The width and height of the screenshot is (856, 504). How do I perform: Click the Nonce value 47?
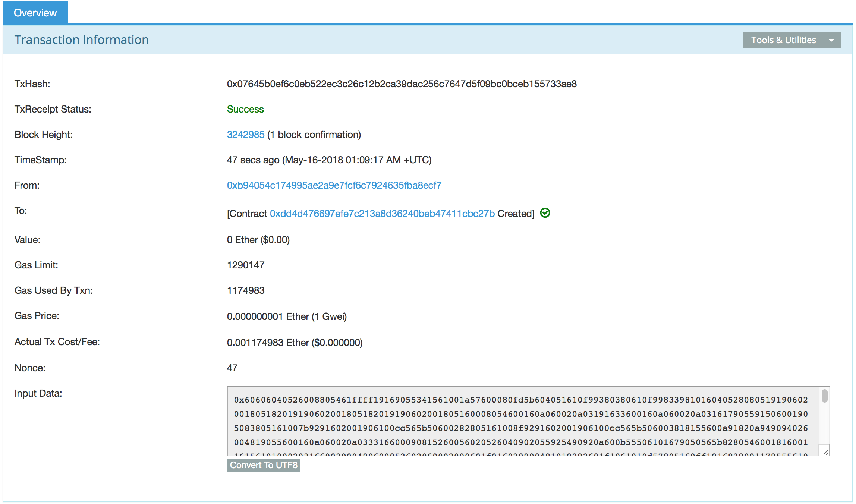232,368
